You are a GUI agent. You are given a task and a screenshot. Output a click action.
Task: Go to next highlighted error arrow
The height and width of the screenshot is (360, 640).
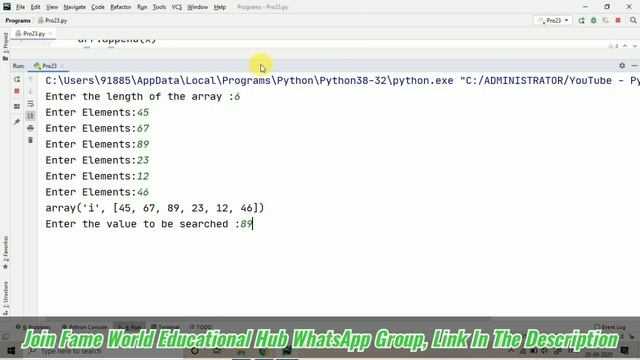coord(634,46)
